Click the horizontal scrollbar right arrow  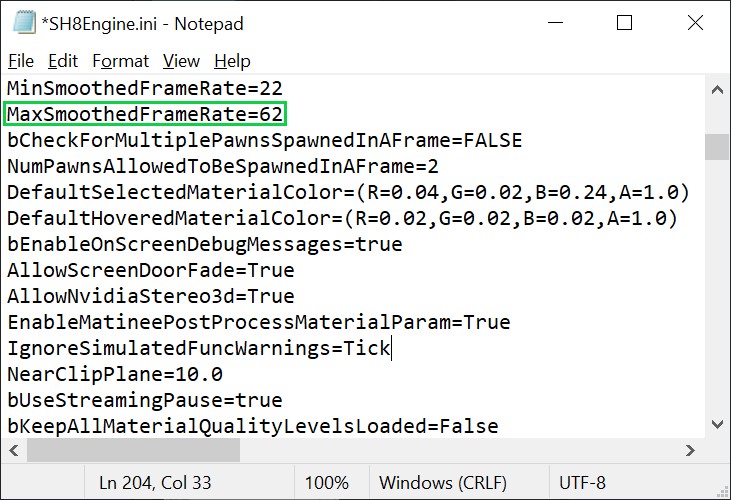pos(690,450)
